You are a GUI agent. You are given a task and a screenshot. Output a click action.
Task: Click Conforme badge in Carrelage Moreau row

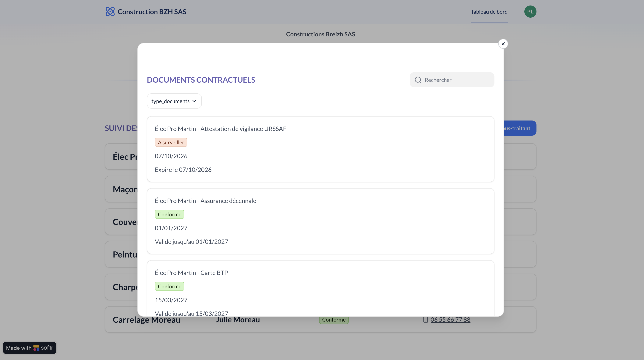334,320
